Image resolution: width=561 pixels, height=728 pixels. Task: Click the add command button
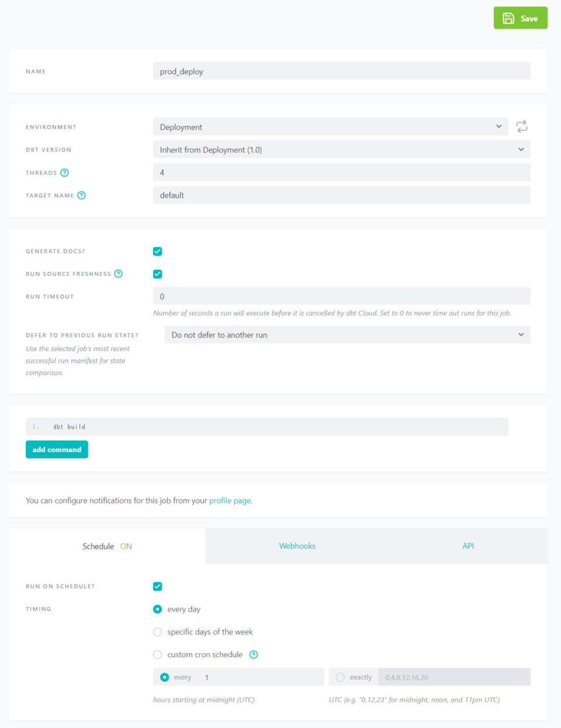pos(57,450)
